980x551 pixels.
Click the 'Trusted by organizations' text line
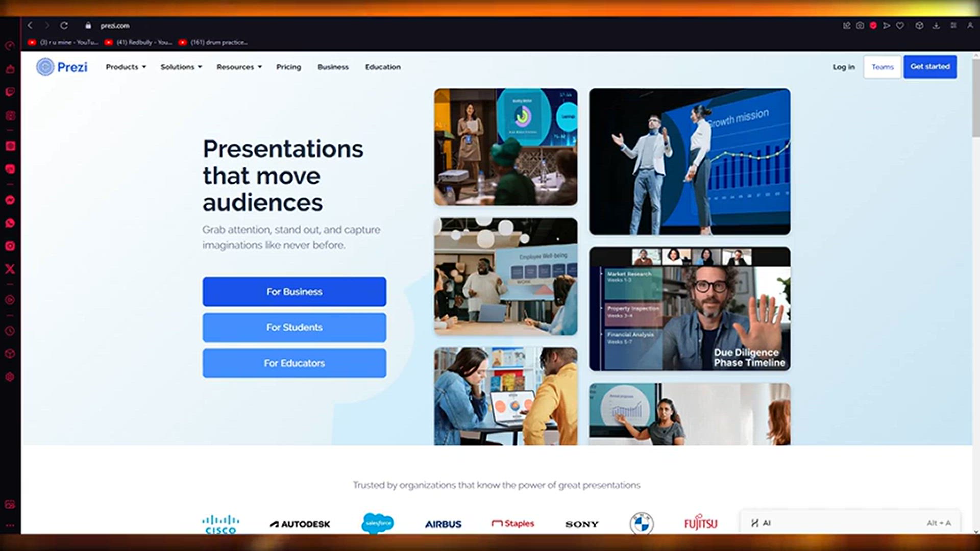click(x=497, y=485)
